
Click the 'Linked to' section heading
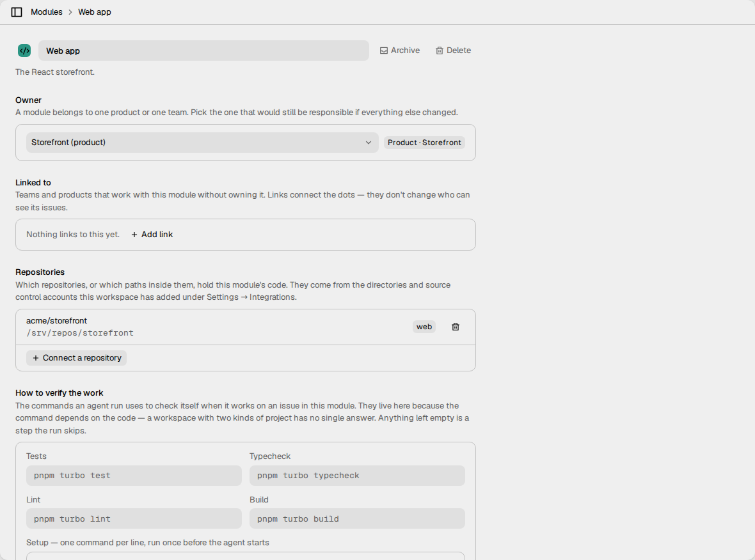point(33,183)
